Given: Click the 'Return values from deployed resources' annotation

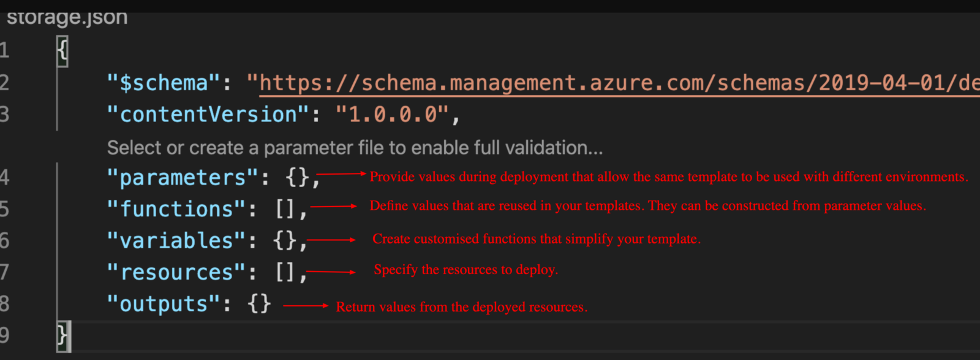Looking at the screenshot, I should (x=462, y=307).
